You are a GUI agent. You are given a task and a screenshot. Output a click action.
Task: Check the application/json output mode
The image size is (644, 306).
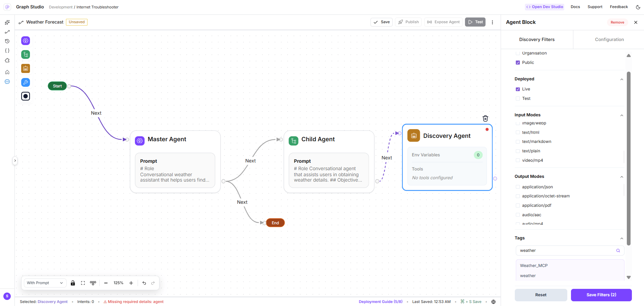[518, 187]
